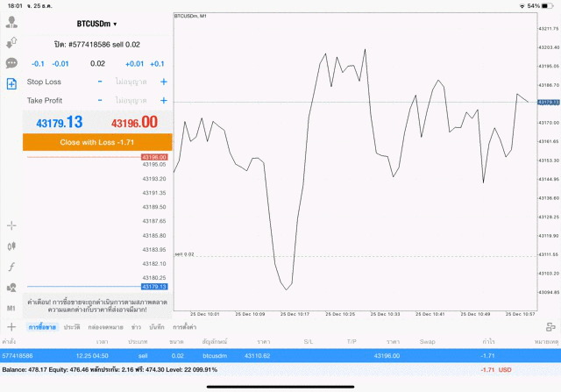
Task: Change the chart type candlestick icon
Action: point(11,246)
